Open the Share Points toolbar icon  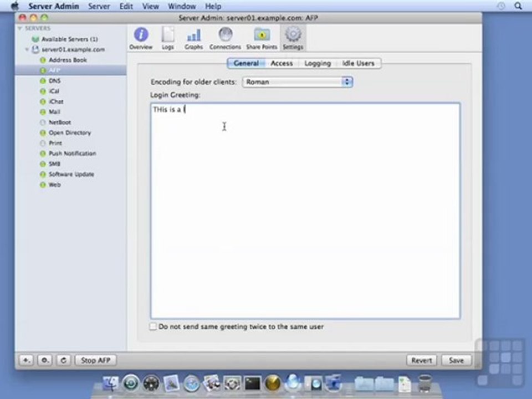[x=262, y=38]
